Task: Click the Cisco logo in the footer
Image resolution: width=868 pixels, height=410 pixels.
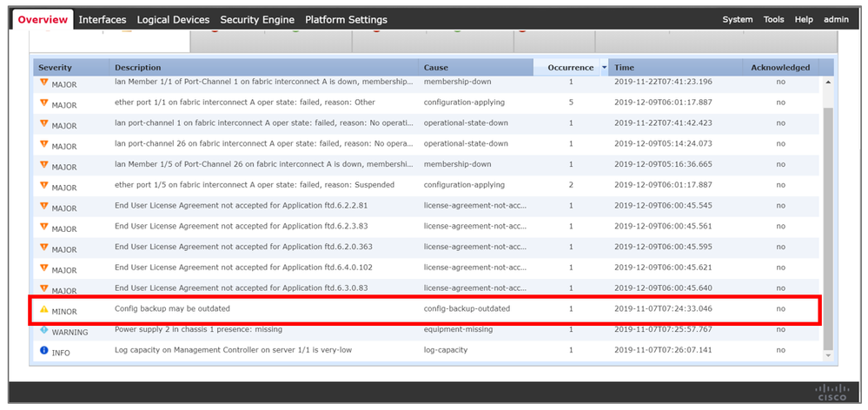Action: [x=832, y=393]
